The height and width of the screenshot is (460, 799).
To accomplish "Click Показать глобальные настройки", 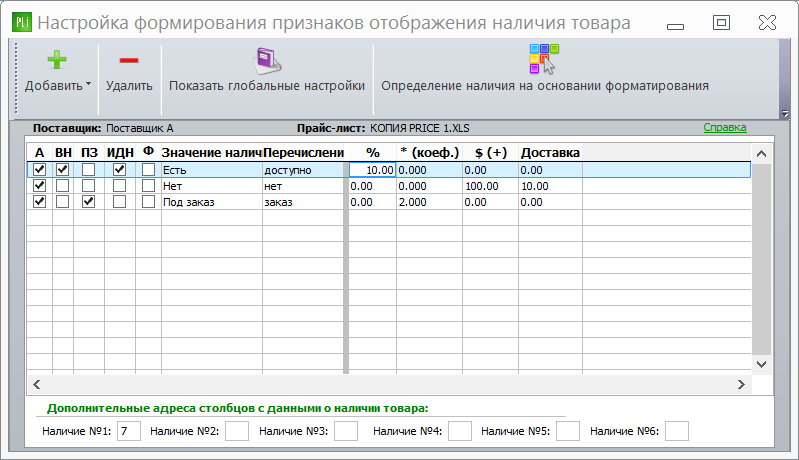I will tap(267, 86).
